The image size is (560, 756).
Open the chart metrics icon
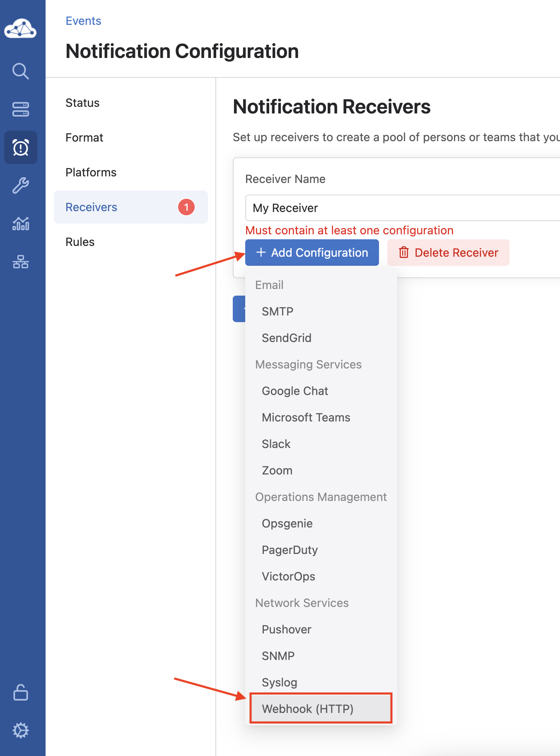click(20, 224)
